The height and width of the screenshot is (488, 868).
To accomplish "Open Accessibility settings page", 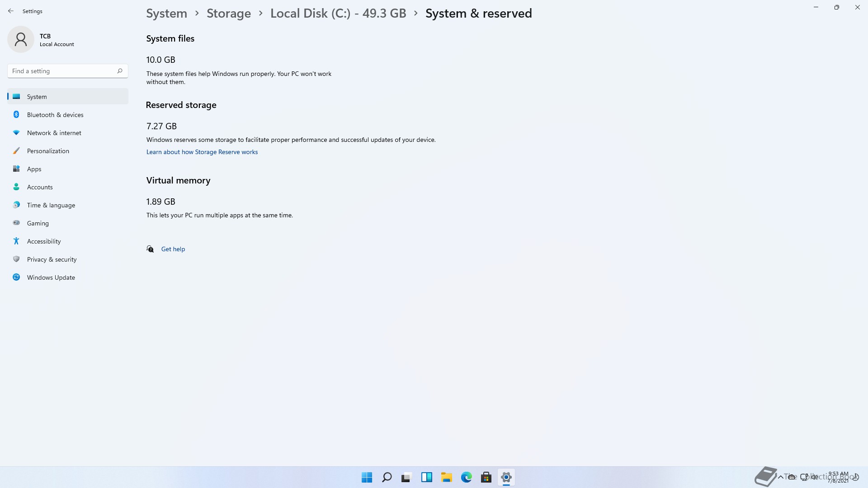I will pyautogui.click(x=68, y=241).
